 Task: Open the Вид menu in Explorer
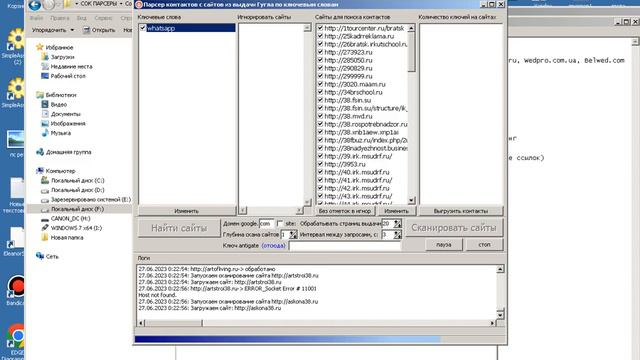click(82, 18)
